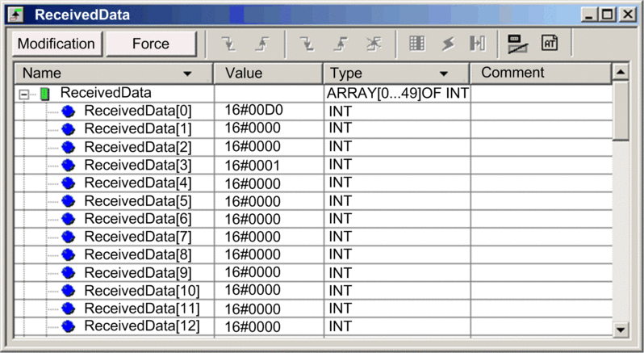This screenshot has width=644, height=353.
Task: Click the first falling-edge arrow toolbar icon
Action: pos(228,44)
